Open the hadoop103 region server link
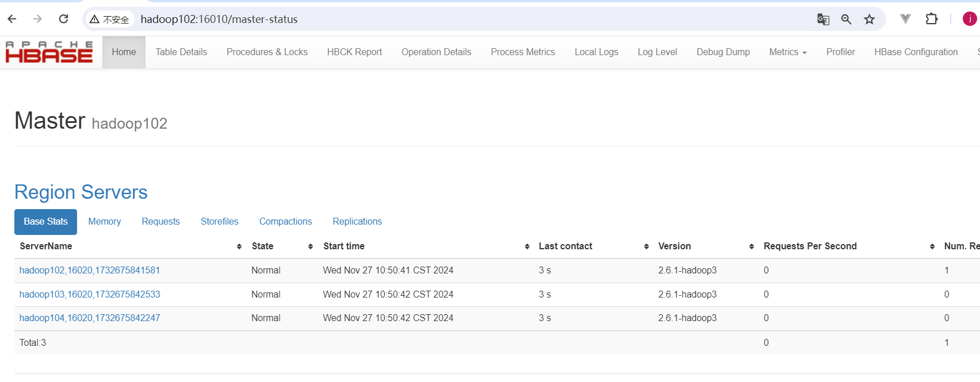This screenshot has width=980, height=382. point(90,294)
